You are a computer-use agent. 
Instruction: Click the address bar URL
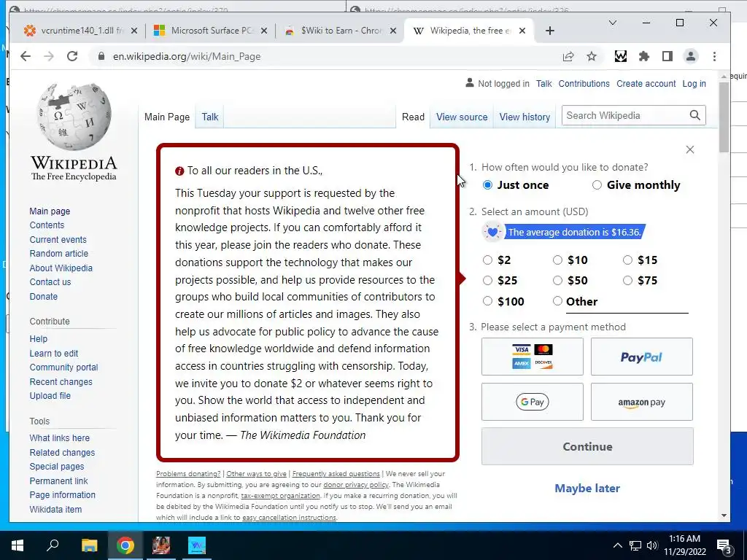(187, 56)
